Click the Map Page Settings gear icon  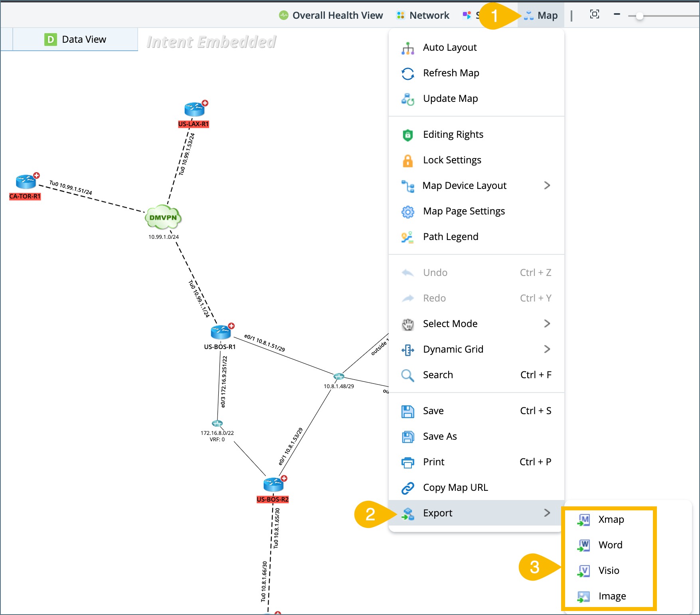coord(407,212)
